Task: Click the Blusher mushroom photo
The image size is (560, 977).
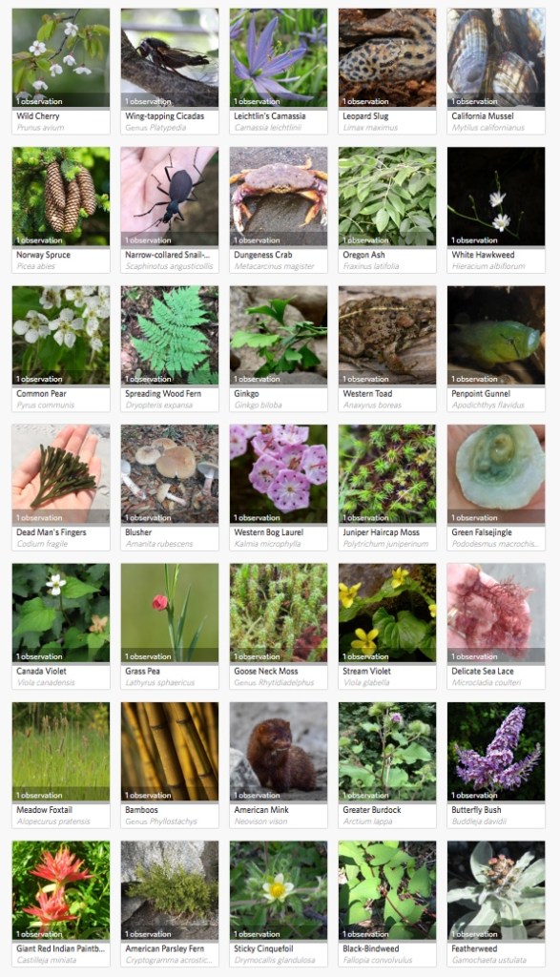Action: [170, 474]
